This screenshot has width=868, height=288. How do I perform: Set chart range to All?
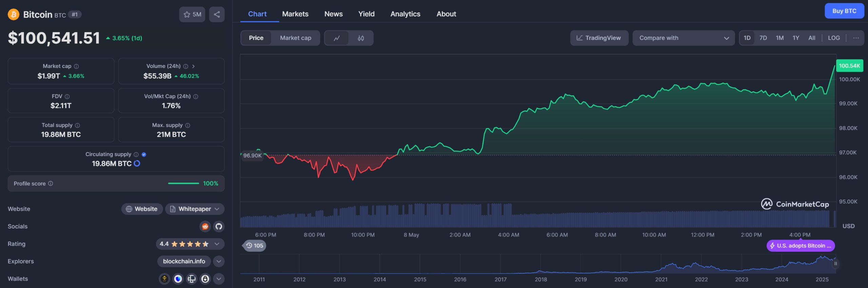812,38
